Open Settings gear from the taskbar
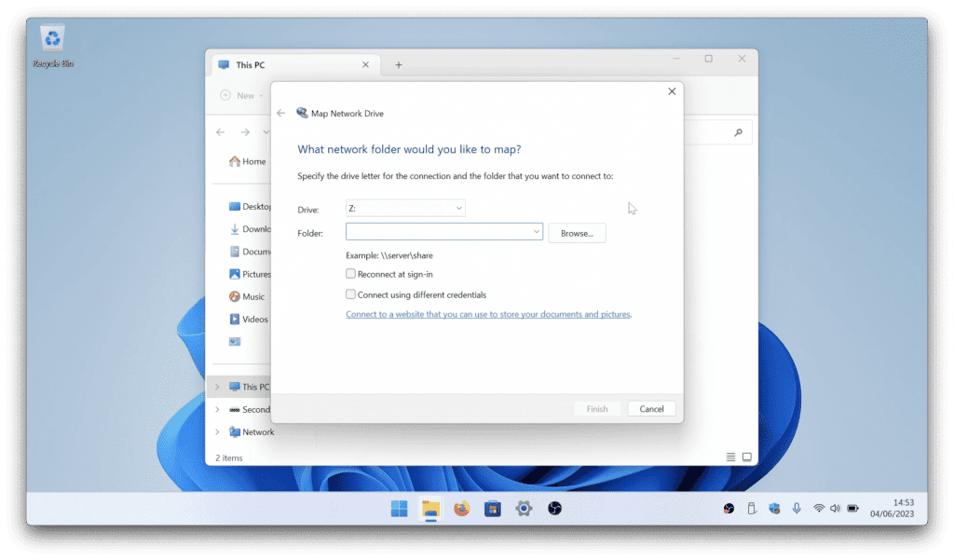 524,509
